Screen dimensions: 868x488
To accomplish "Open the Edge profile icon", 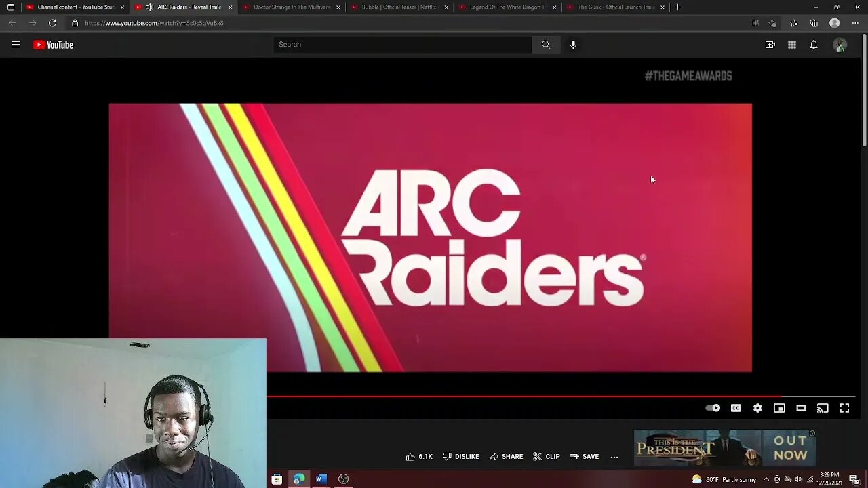I will 835,23.
